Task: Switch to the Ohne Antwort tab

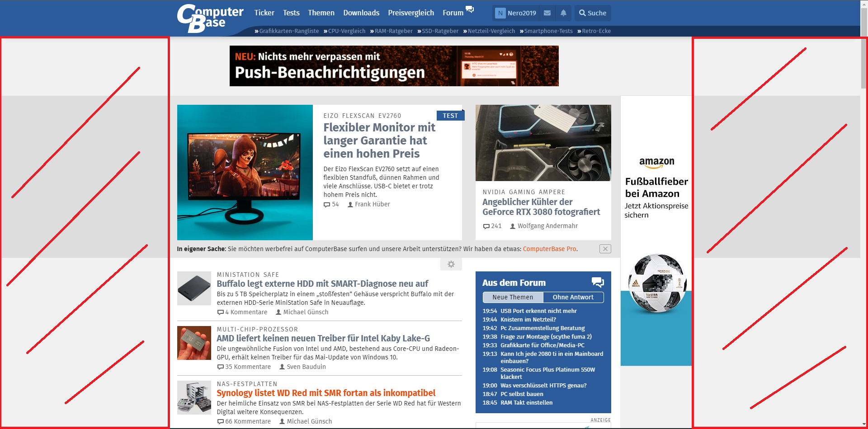Action: [x=573, y=297]
